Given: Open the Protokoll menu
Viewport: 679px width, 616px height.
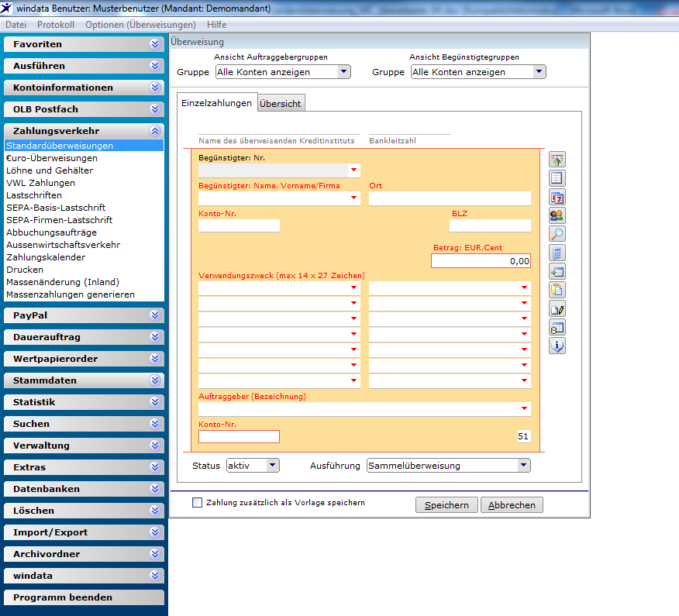Looking at the screenshot, I should (x=56, y=25).
